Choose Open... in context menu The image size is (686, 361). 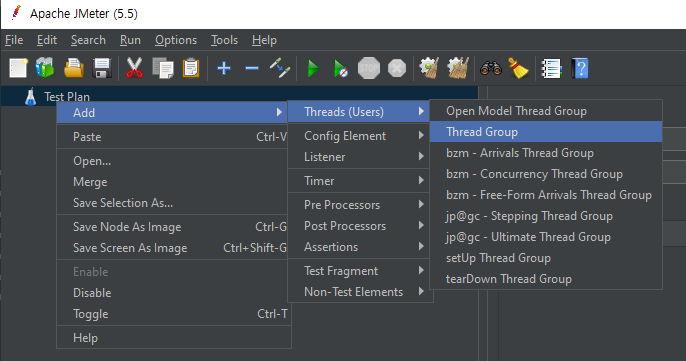tap(172, 161)
